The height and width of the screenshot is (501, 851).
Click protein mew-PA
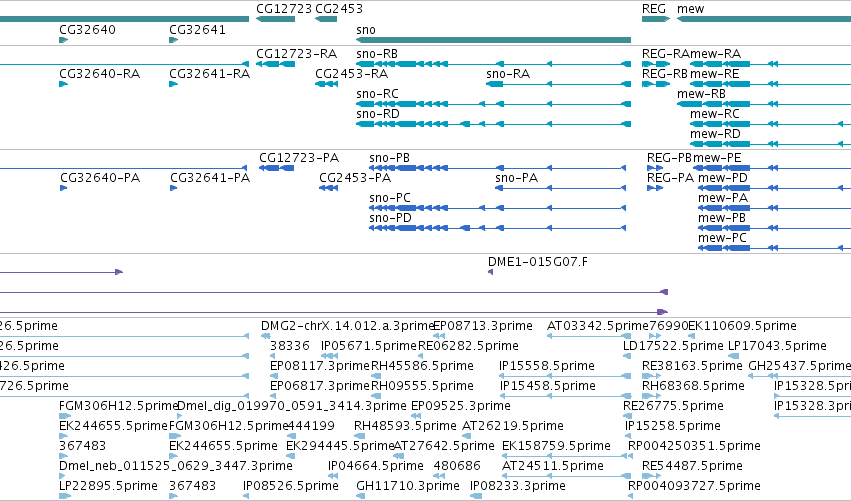[723, 198]
